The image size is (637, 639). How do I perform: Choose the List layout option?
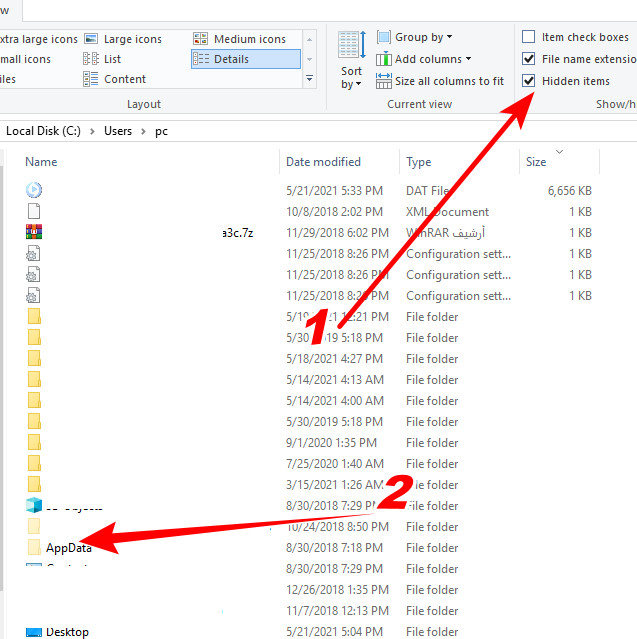pos(102,59)
